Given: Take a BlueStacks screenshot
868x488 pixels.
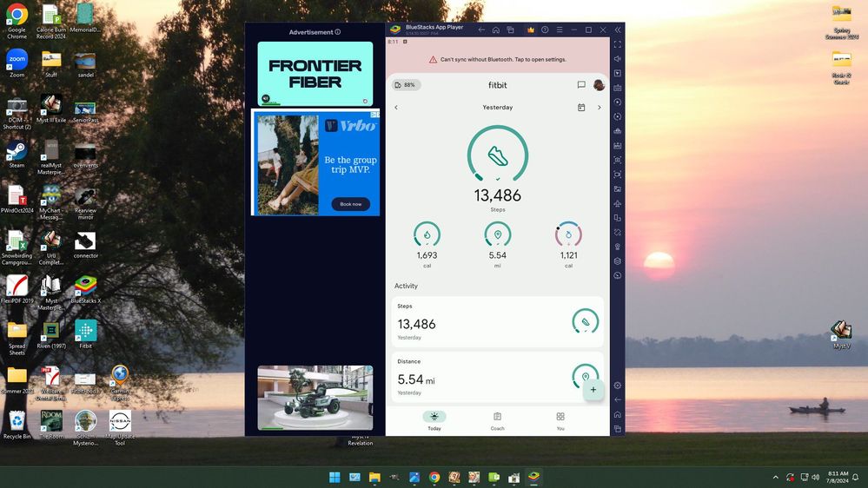Looking at the screenshot, I should tap(618, 160).
